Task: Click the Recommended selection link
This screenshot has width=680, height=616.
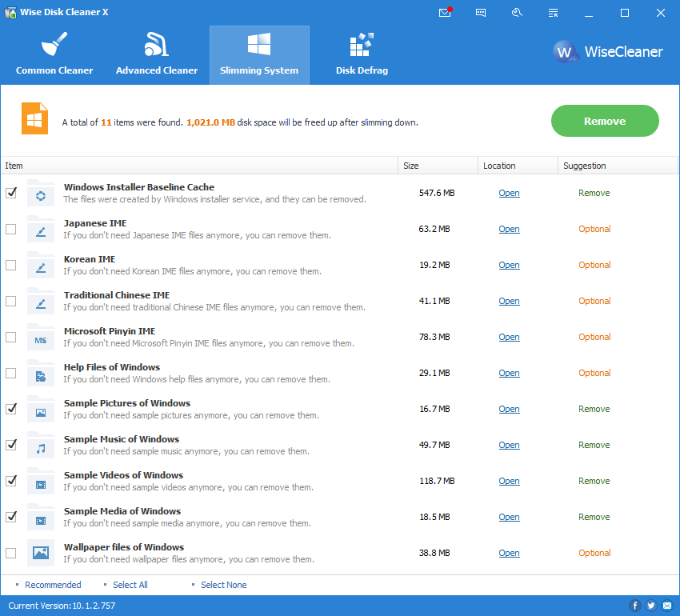Action: 53,585
